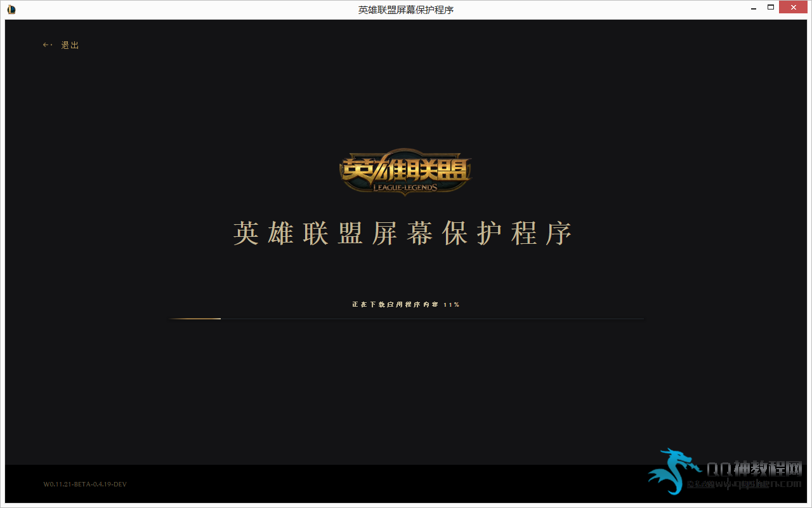Image resolution: width=812 pixels, height=508 pixels.
Task: Select the large 英雄联盟屏幕保护程序 heading
Action: click(403, 234)
